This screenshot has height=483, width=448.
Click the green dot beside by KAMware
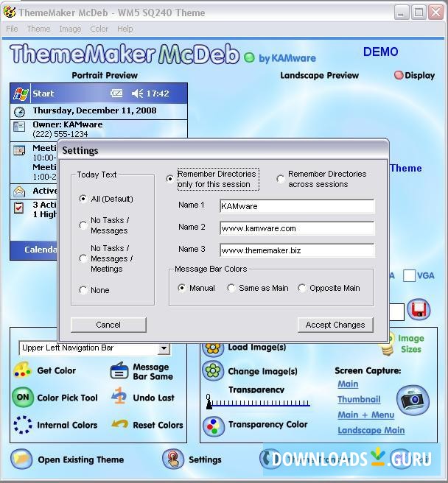pyautogui.click(x=249, y=57)
